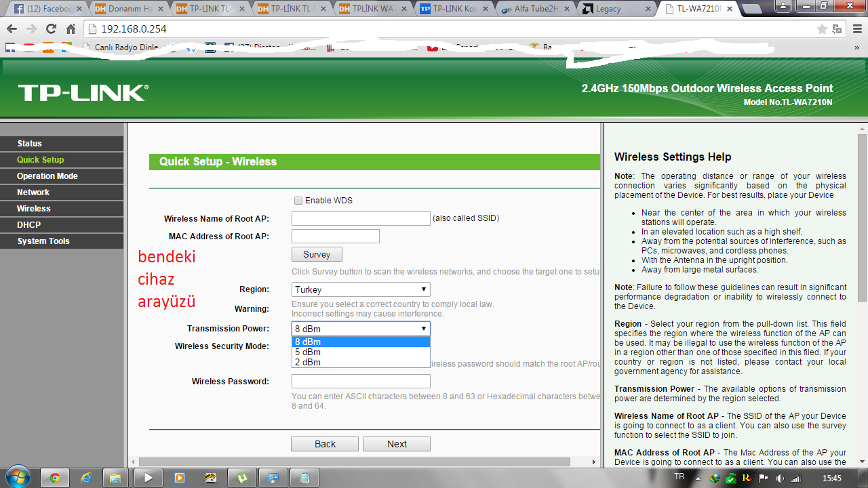Open the DHCP sidebar menu

point(62,225)
